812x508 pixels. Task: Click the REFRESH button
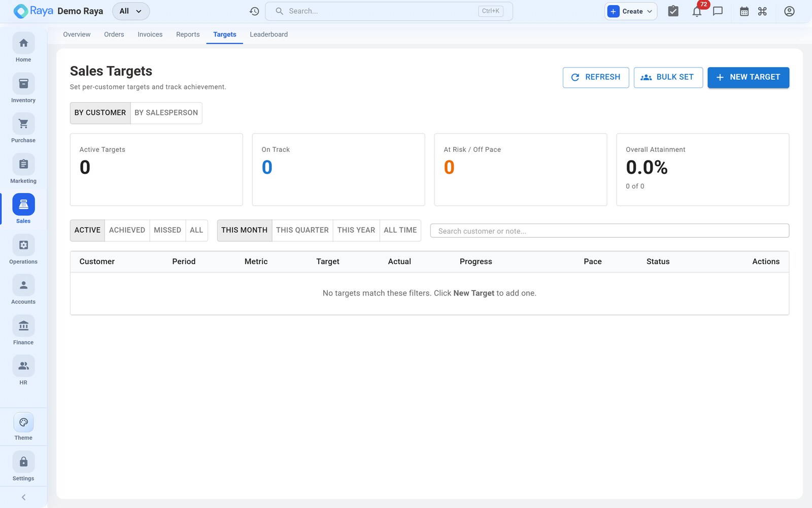tap(596, 77)
